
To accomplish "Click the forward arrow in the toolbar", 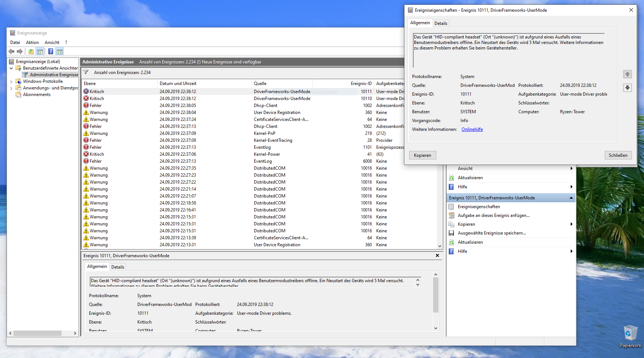I will [x=20, y=52].
